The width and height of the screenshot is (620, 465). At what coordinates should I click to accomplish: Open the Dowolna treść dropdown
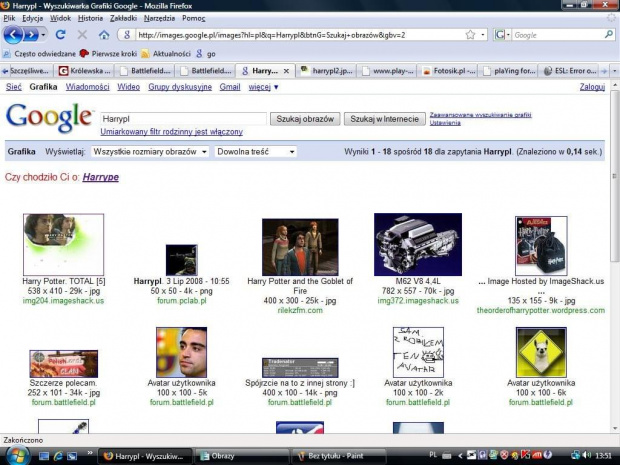[x=255, y=151]
